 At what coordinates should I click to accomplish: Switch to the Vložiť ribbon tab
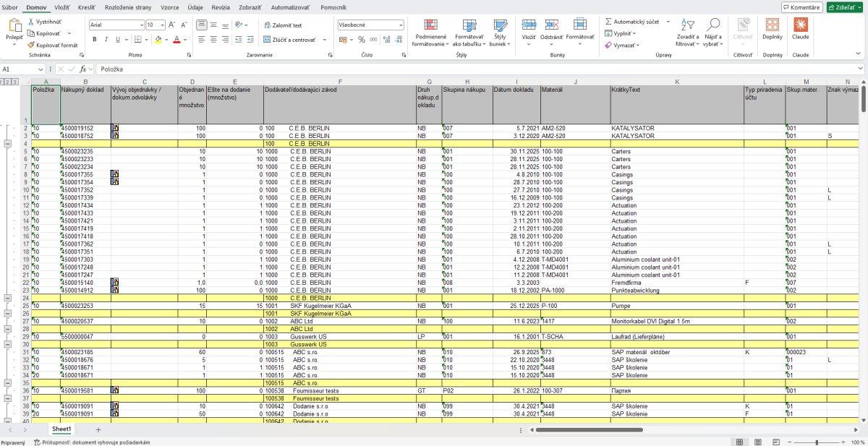pos(62,7)
